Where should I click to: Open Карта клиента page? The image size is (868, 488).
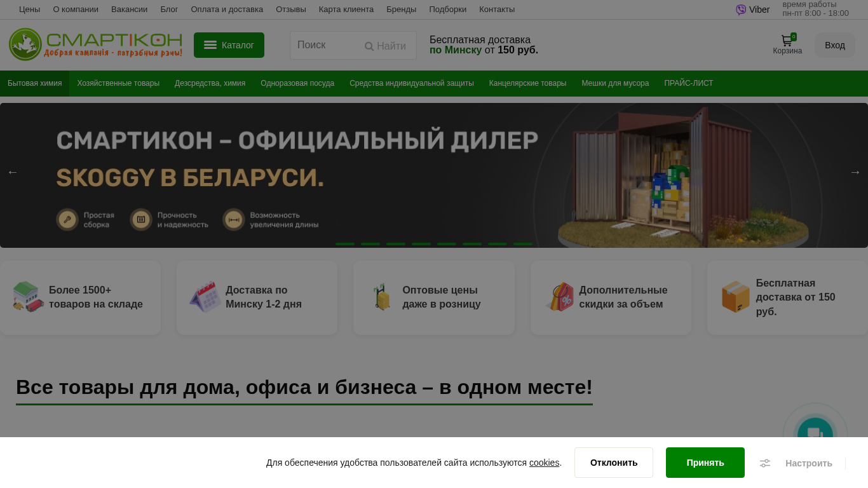coord(346,10)
